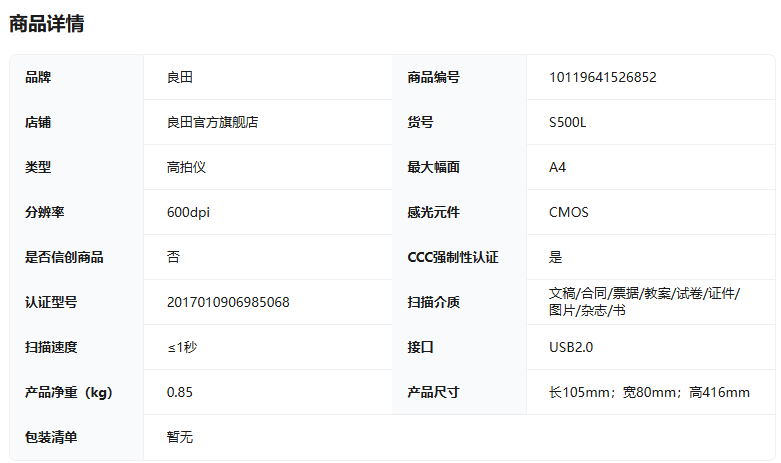Select the product number 10119641526852
The width and height of the screenshot is (781, 463).
602,77
